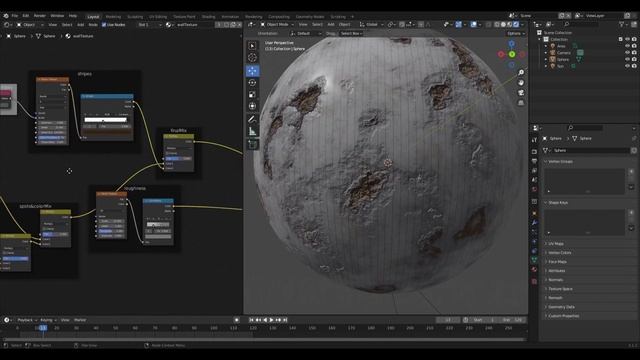Click the Blender logo menu icon
The image size is (640, 360).
[6, 16]
